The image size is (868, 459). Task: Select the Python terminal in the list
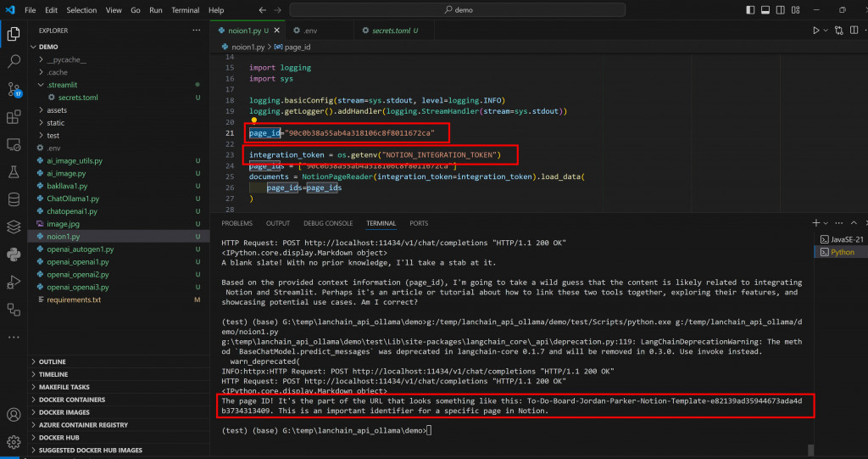pos(842,252)
